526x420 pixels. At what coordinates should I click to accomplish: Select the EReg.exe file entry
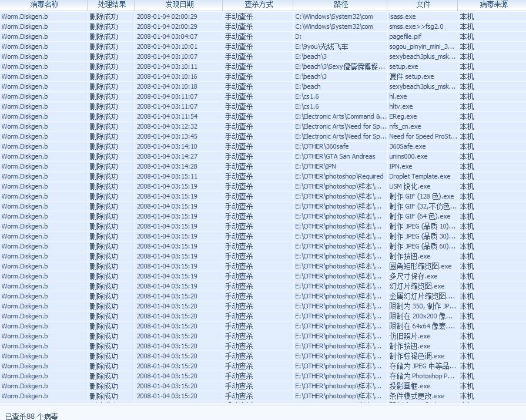pyautogui.click(x=403, y=116)
